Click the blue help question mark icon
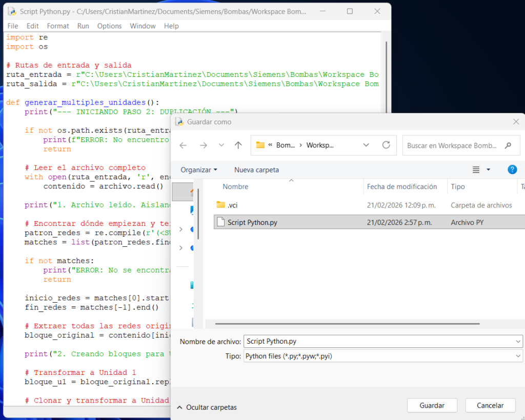 (x=512, y=170)
